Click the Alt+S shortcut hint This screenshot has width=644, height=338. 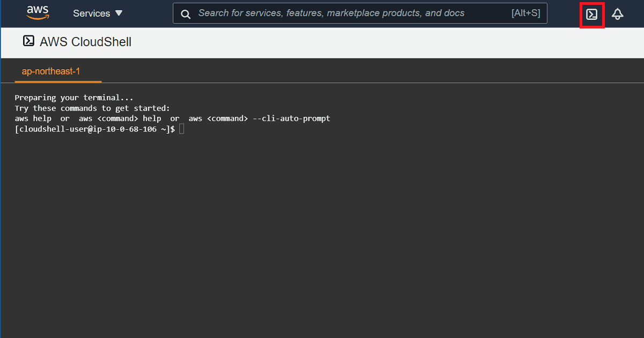click(525, 13)
